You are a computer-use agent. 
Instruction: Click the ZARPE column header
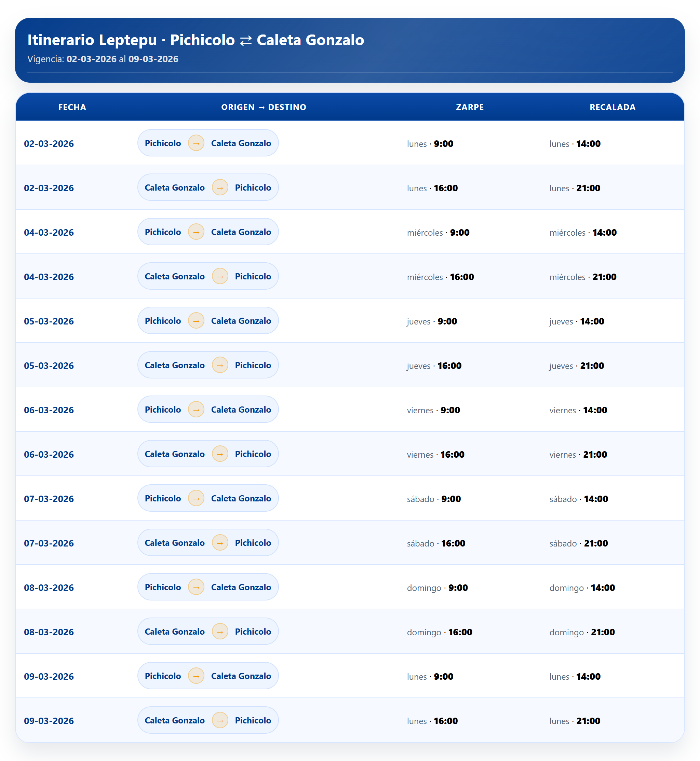click(x=470, y=107)
